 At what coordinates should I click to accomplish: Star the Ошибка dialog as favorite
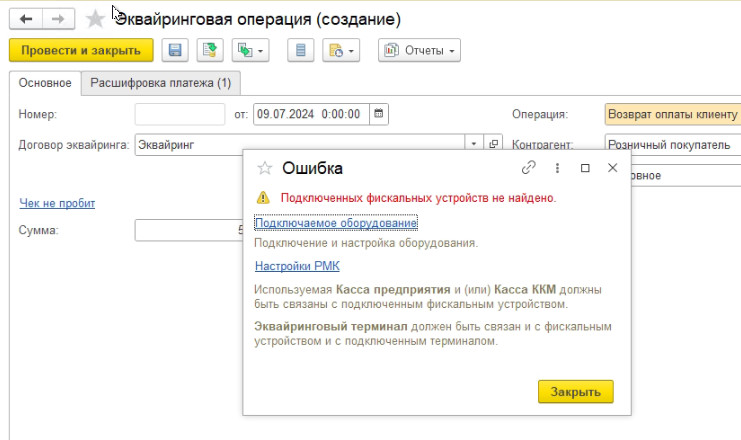coord(265,168)
